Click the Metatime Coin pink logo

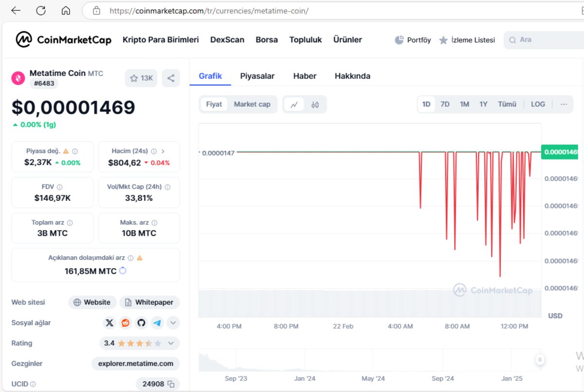[18, 78]
